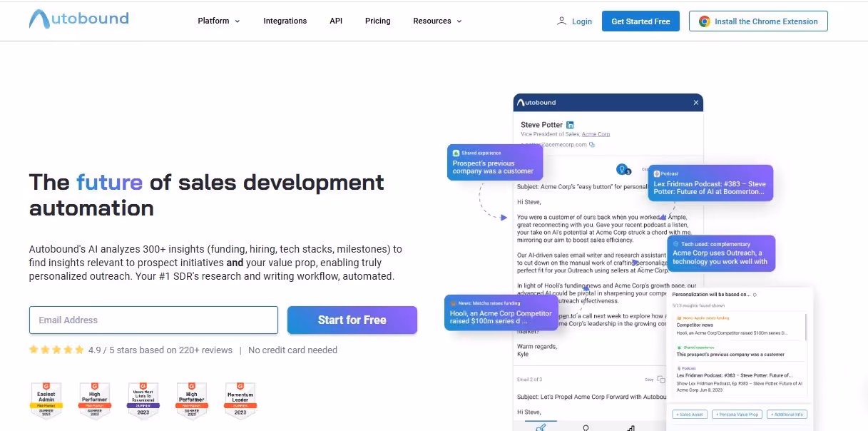Open the Acme Corp link in the prospect card
The height and width of the screenshot is (431, 868).
(596, 134)
